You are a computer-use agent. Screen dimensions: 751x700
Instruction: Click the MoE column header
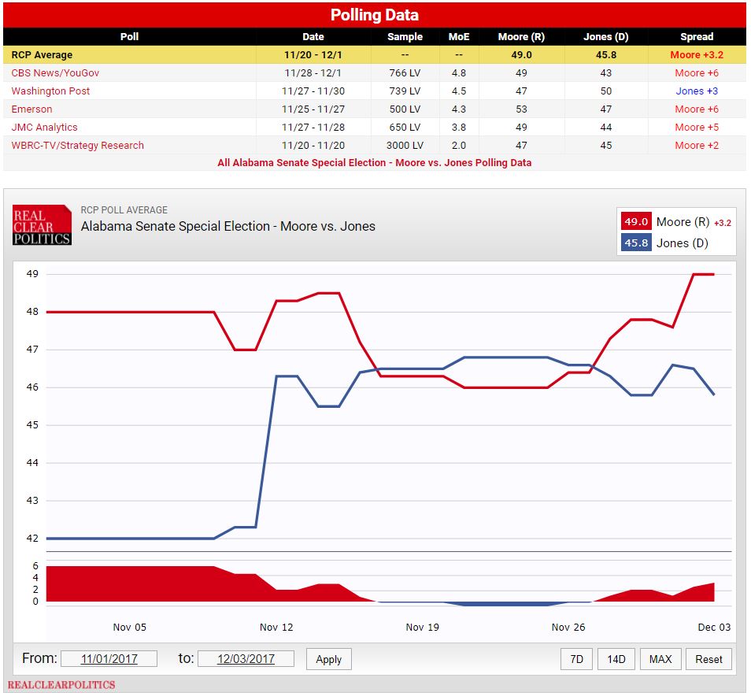459,36
